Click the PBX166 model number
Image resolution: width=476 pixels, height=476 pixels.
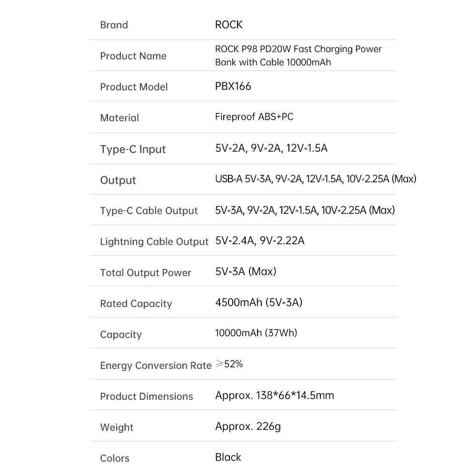(x=233, y=86)
